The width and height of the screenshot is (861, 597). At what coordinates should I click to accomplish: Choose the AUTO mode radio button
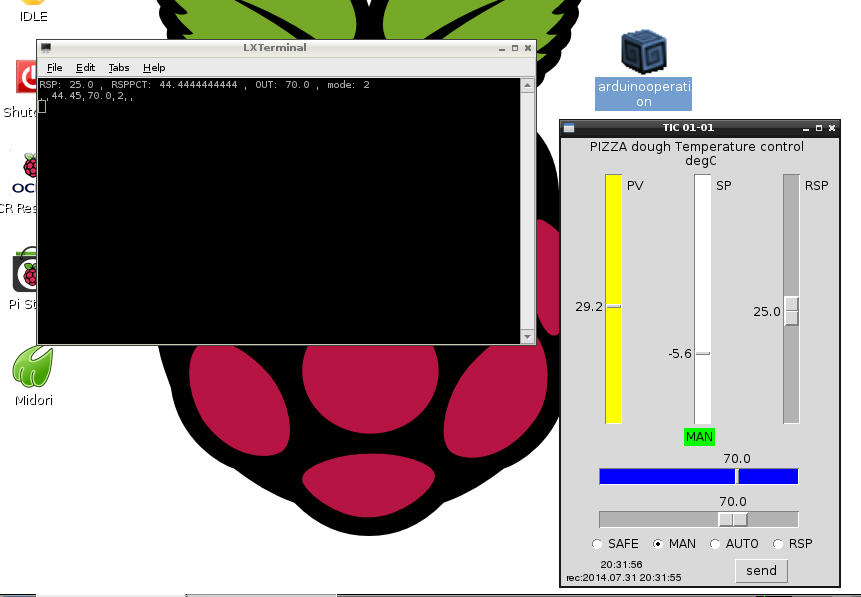point(715,544)
